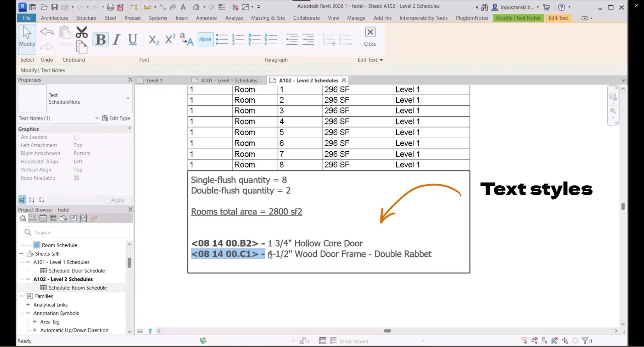Click the links icon in Project Browser toolbar
The width and height of the screenshot is (644, 347).
tap(94, 218)
